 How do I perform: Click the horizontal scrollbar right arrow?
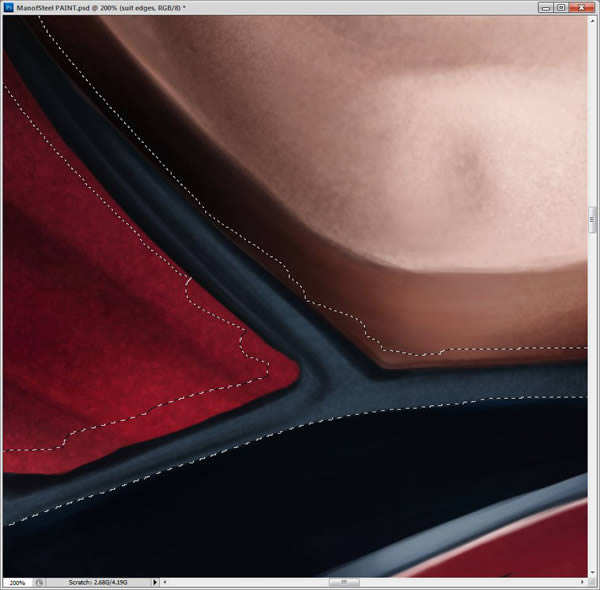pyautogui.click(x=582, y=582)
